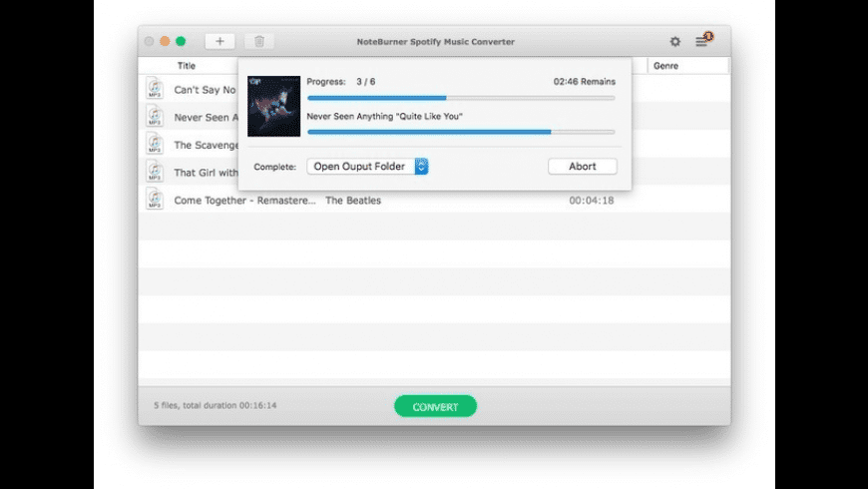Click duration 00:04:18 cell
The width and height of the screenshot is (868, 489).
[592, 201]
